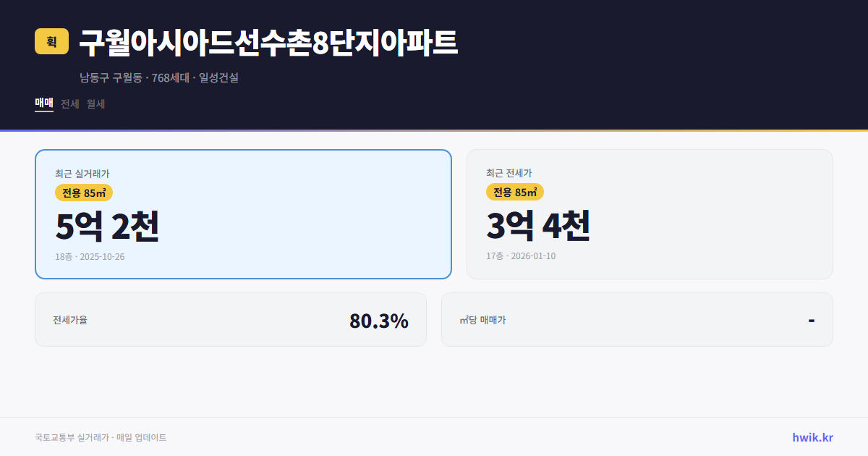Select the 전용 85㎡ badge on sale card
Viewport: 868px width, 456px height.
pos(82,193)
